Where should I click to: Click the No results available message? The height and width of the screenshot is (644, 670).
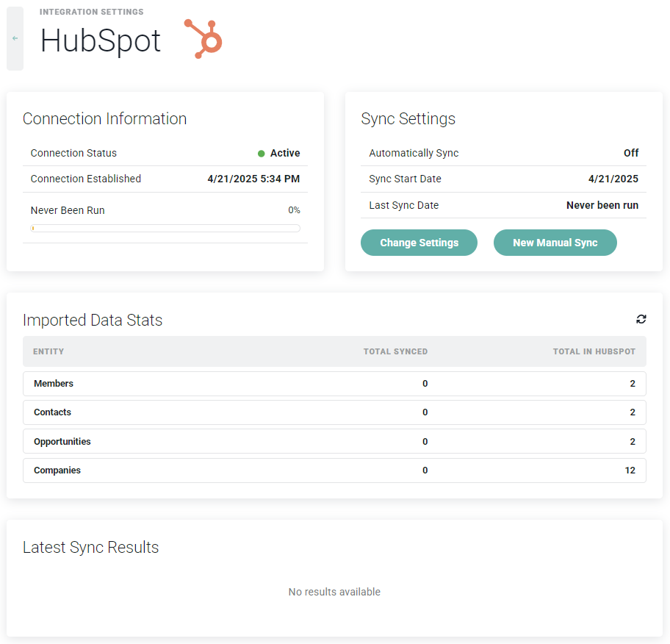point(334,592)
